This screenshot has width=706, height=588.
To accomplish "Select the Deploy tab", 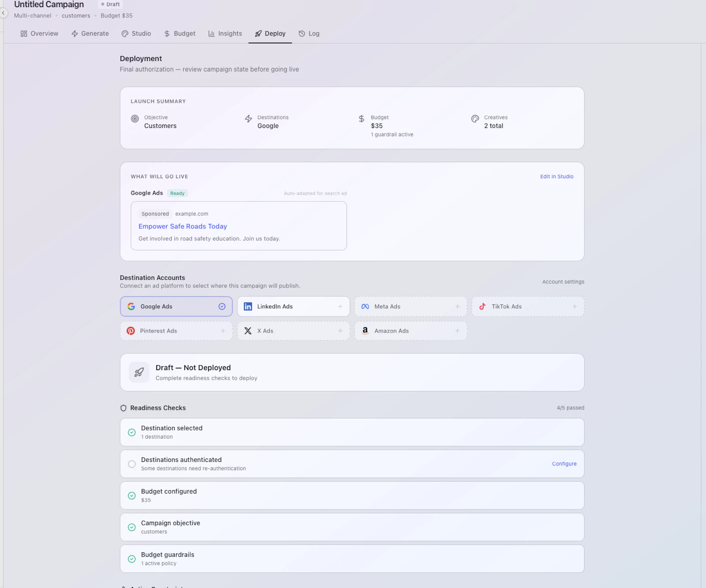I will coord(270,34).
